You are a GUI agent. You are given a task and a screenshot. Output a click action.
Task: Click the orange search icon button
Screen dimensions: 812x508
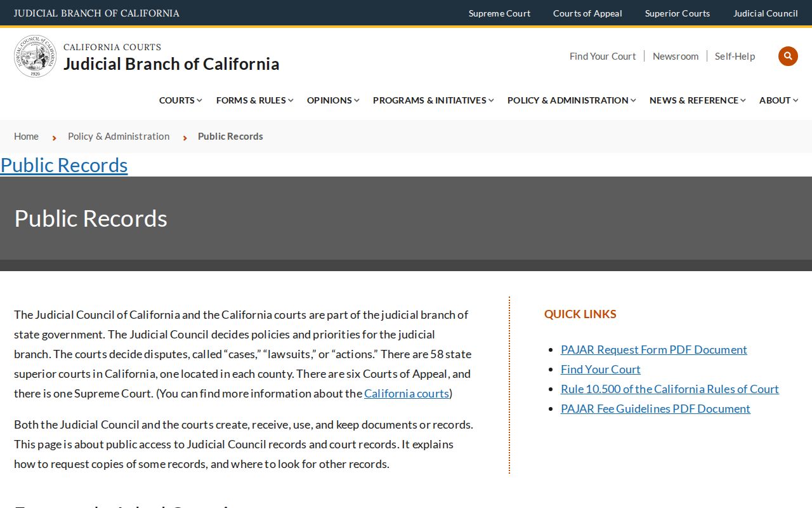(x=788, y=56)
